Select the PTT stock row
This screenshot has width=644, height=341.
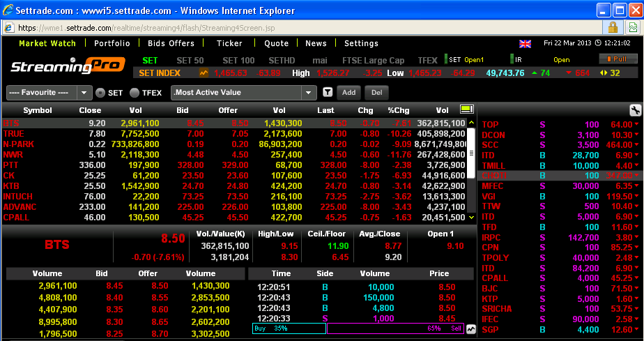tap(234, 165)
